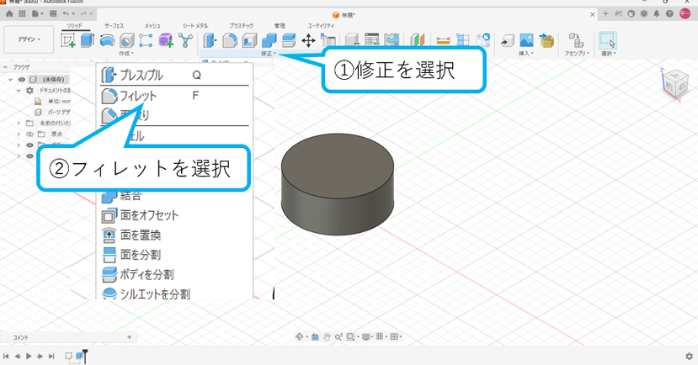698x365 pixels.
Task: Click the Fillet toolbar icon
Action: click(230, 41)
